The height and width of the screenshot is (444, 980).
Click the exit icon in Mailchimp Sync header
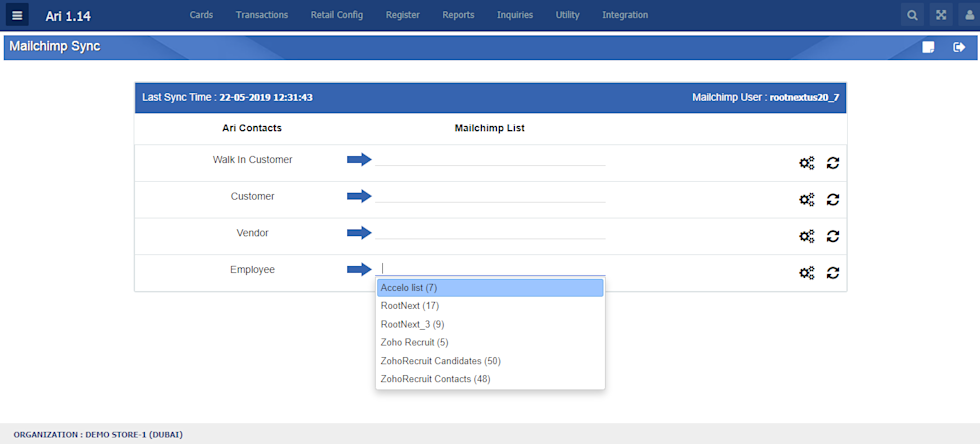point(959,47)
